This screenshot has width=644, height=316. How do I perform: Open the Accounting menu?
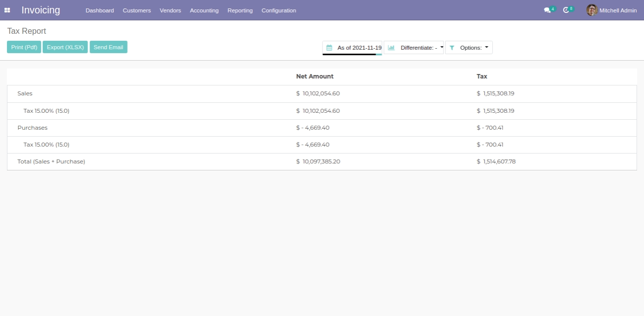pyautogui.click(x=204, y=10)
